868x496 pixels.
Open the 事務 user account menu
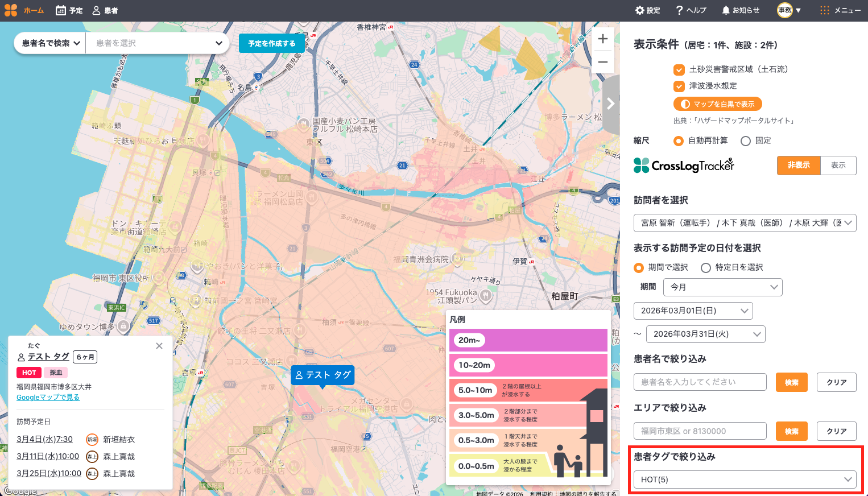[790, 10]
